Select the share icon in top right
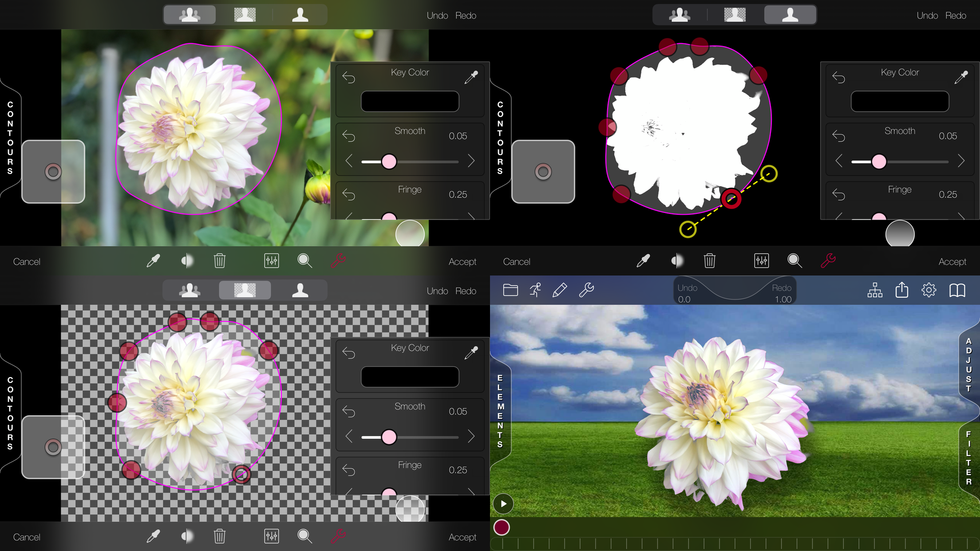 (x=902, y=290)
